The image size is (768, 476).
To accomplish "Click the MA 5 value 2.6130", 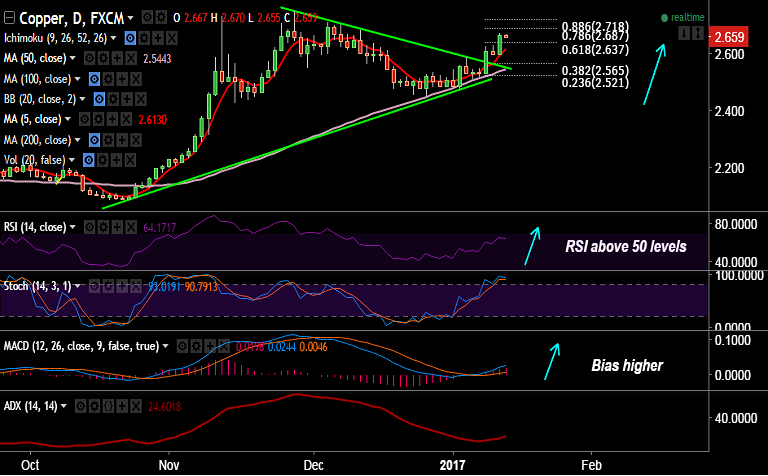I will [153, 119].
